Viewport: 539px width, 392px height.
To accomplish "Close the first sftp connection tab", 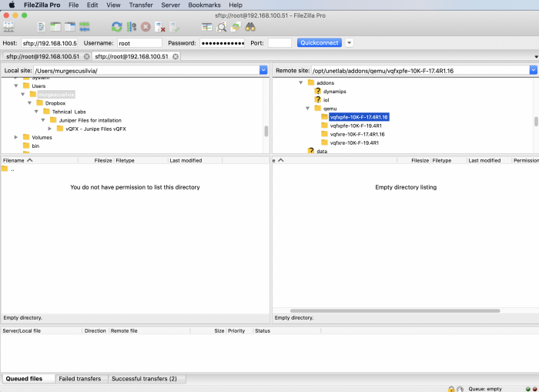I will coord(86,56).
